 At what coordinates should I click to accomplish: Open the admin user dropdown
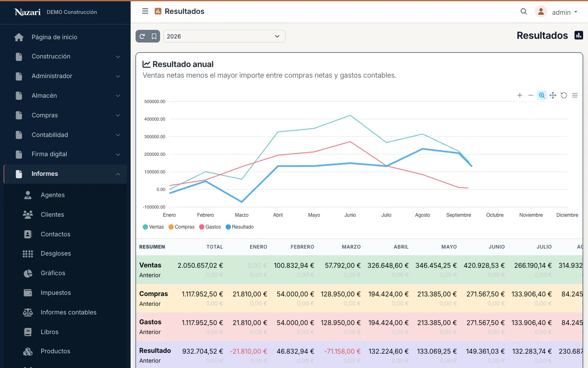[557, 12]
